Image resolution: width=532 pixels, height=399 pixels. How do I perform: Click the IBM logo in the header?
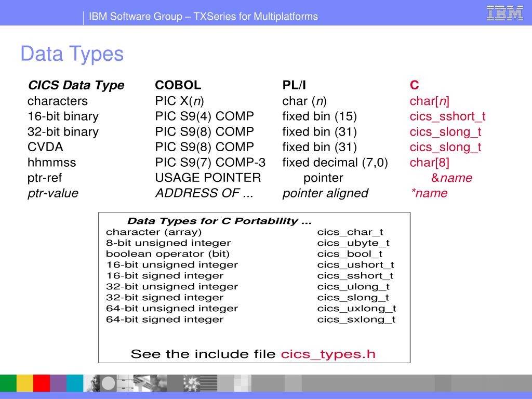[x=504, y=13]
